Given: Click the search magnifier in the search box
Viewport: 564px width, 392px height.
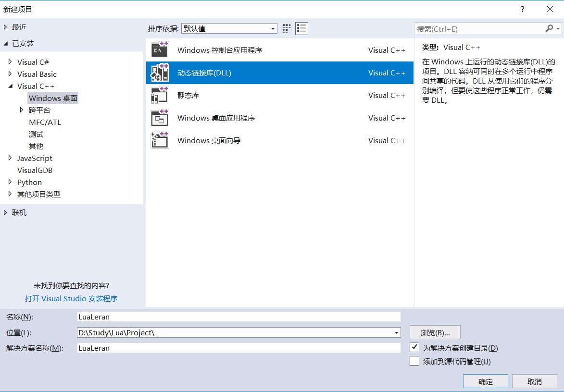Looking at the screenshot, I should tap(549, 28).
